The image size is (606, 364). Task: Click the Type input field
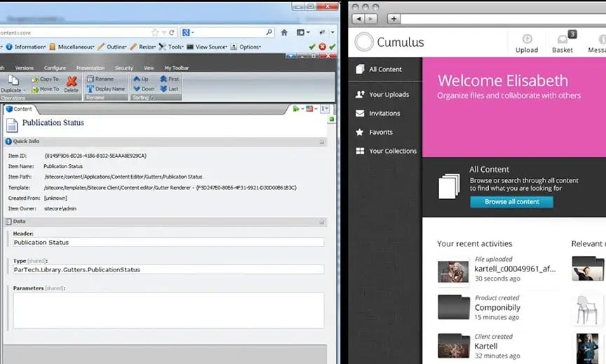(x=168, y=270)
